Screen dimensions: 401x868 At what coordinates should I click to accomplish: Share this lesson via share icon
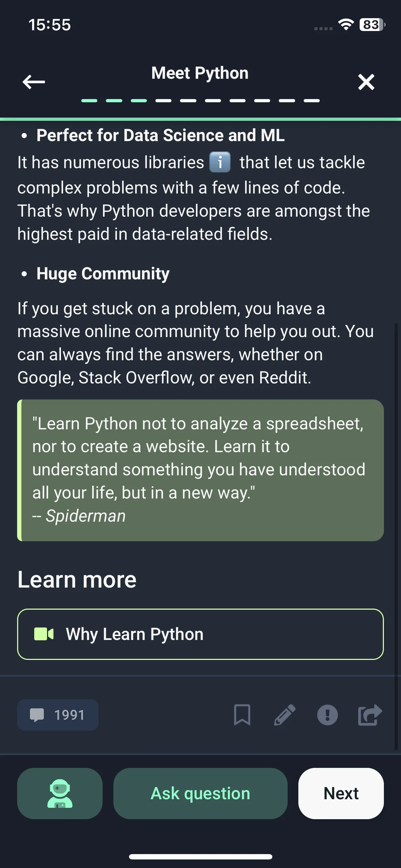[370, 715]
